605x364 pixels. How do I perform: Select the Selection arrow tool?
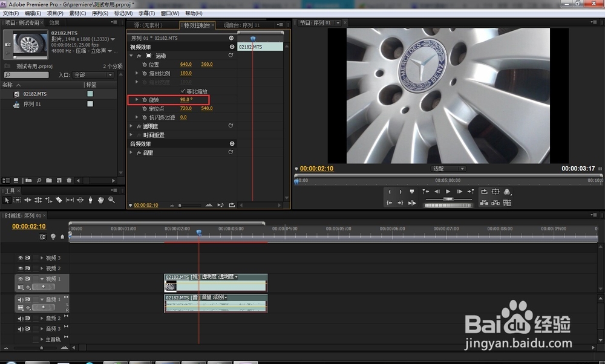pos(7,200)
